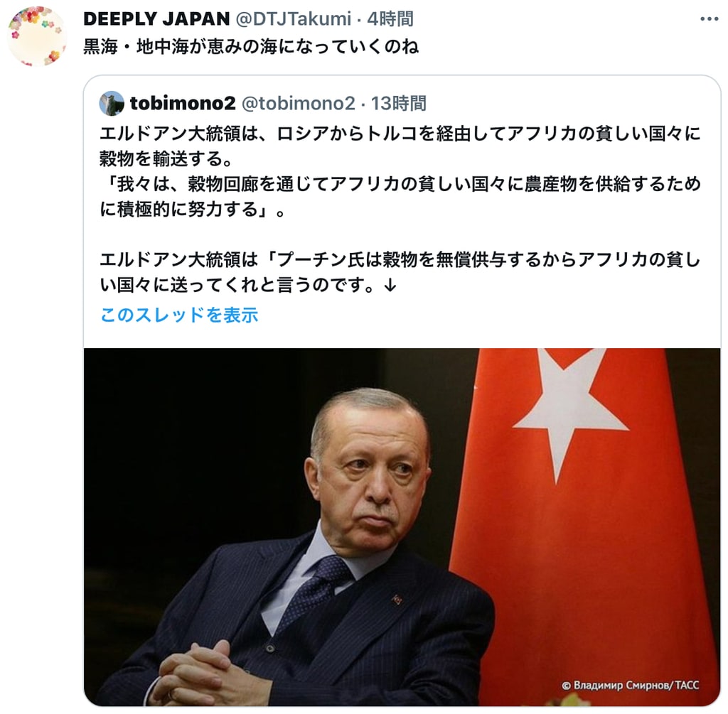Image resolution: width=728 pixels, height=714 pixels.
Task: Click the quoted line 我々は、穀物回廊を通じて
Action: click(400, 197)
